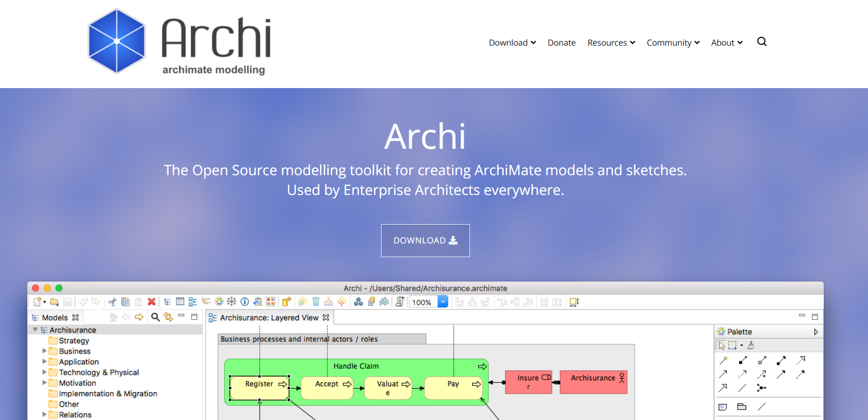
Task: Click the magnifier search icon in Models panel
Action: pyautogui.click(x=155, y=317)
